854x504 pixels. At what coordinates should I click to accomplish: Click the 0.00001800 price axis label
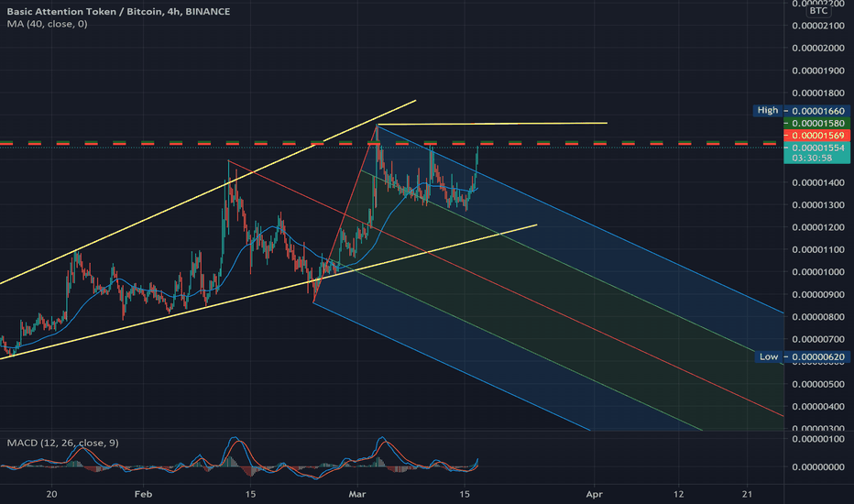[x=818, y=93]
